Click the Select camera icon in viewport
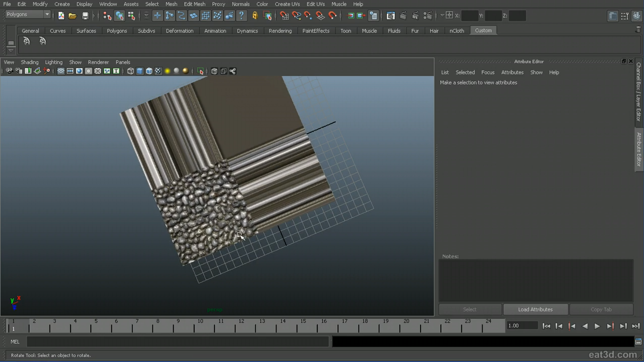Screen dimensions: 644x362 tap(9, 71)
